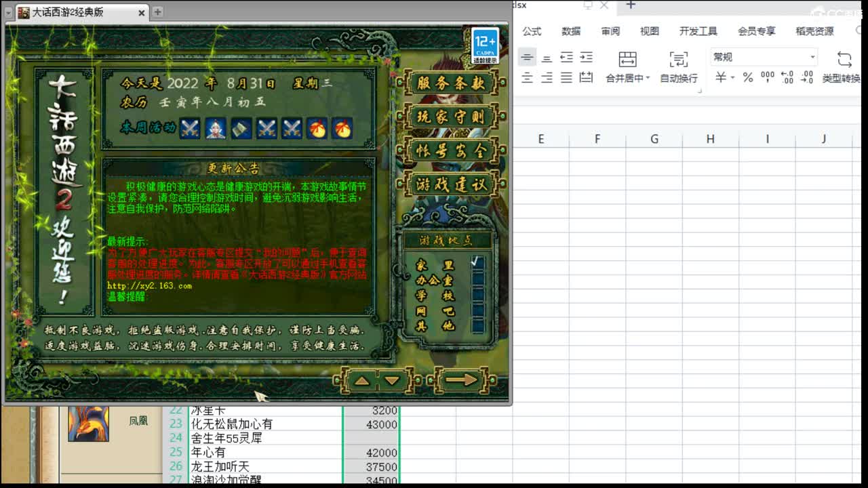868x488 pixels.
Task: Check the 学校 game location checkbox
Action: 477,295
